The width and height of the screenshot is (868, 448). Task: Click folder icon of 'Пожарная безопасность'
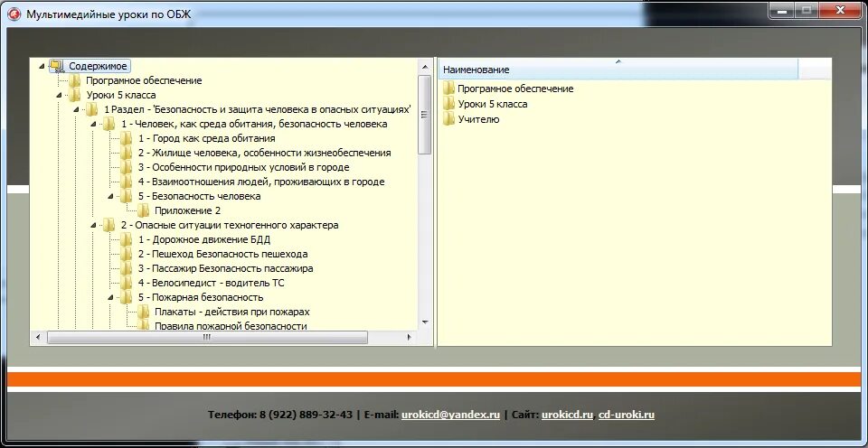(x=127, y=297)
